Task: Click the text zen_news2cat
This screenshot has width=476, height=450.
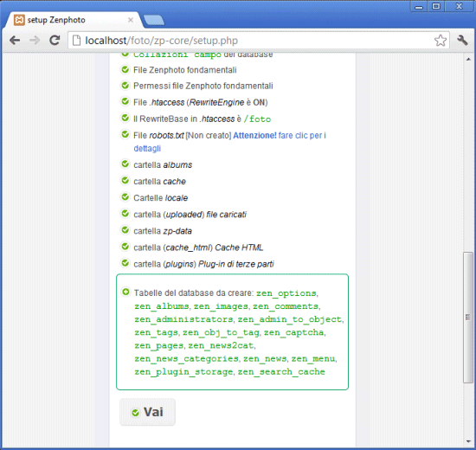Action: click(x=221, y=345)
